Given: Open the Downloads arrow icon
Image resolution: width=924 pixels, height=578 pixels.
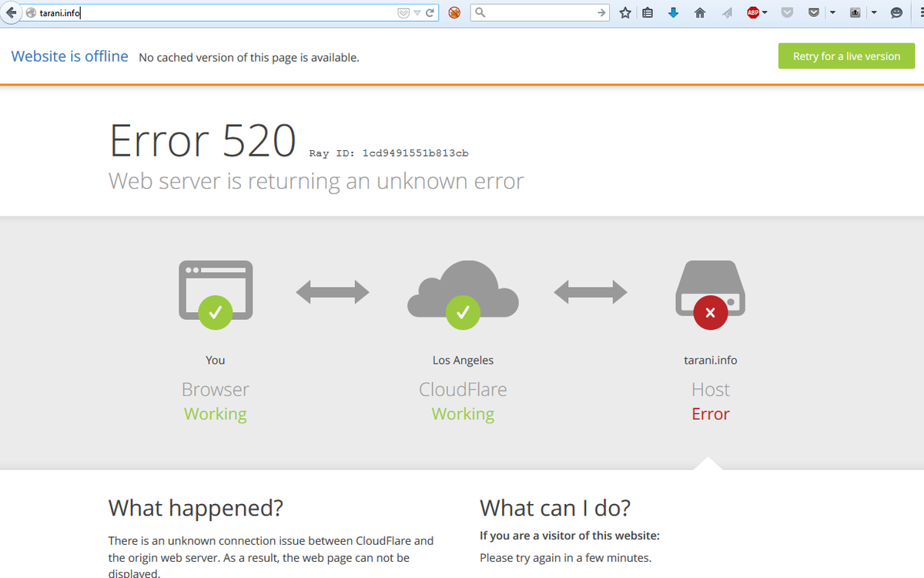Looking at the screenshot, I should [x=673, y=12].
